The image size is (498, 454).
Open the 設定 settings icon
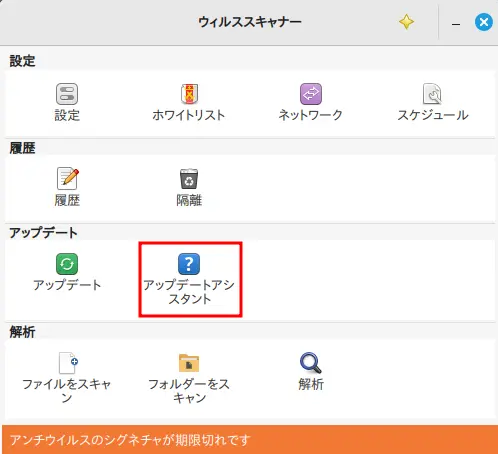point(67,94)
